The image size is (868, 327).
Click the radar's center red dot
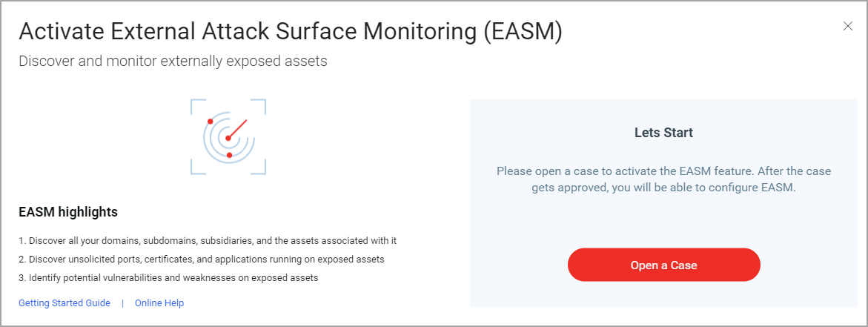point(228,138)
